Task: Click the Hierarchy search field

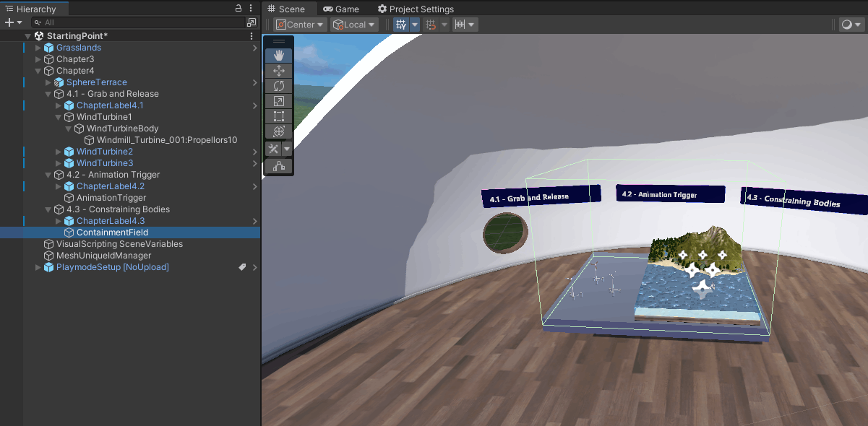Action: (x=137, y=22)
